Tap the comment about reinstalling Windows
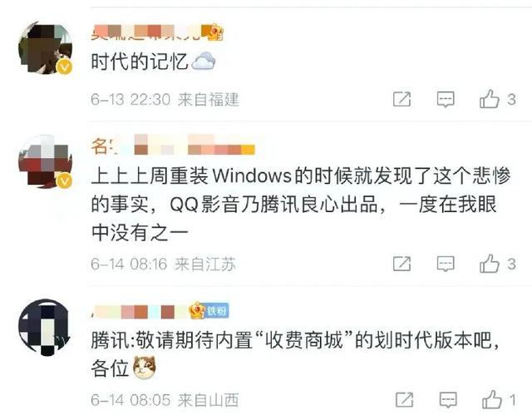This screenshot has width=532, height=420. [301, 205]
